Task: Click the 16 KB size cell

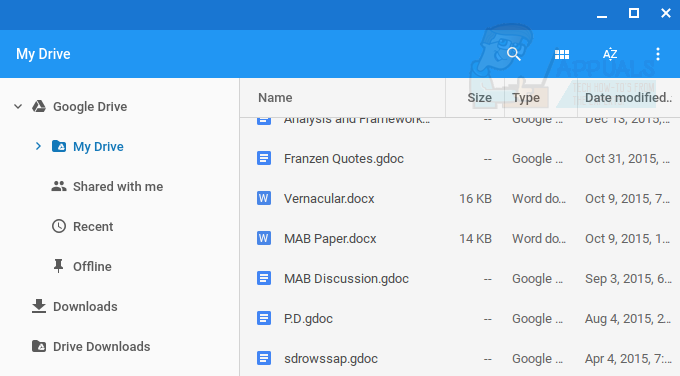Action: 475,199
